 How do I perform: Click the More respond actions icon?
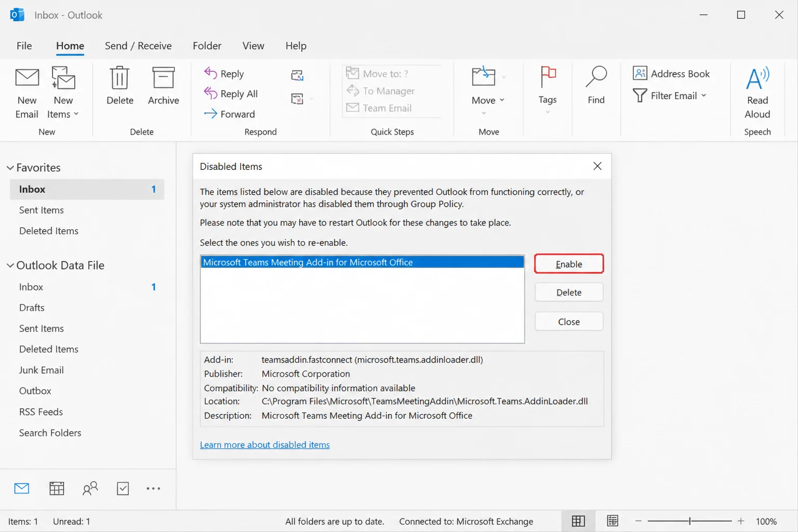click(297, 99)
